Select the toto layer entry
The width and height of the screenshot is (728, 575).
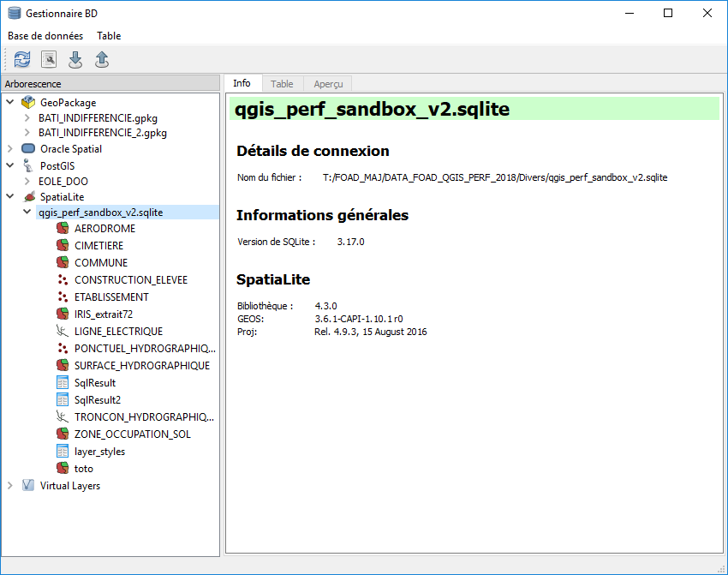84,468
